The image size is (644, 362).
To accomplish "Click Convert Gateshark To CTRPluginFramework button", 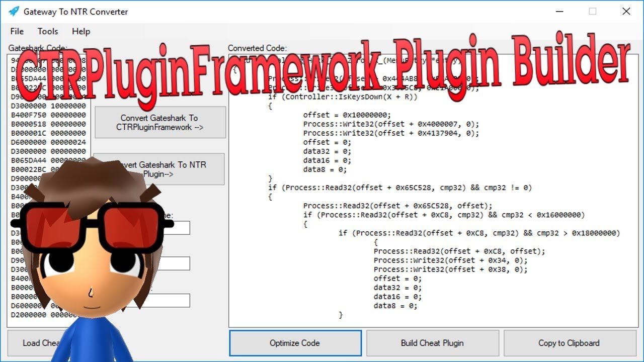I will [160, 123].
